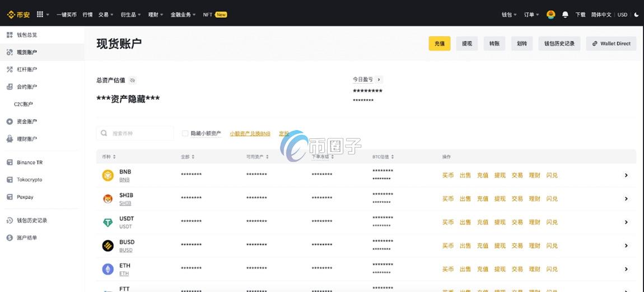The height and width of the screenshot is (292, 644).
Task: Click the BNB coin icon
Action: click(108, 175)
